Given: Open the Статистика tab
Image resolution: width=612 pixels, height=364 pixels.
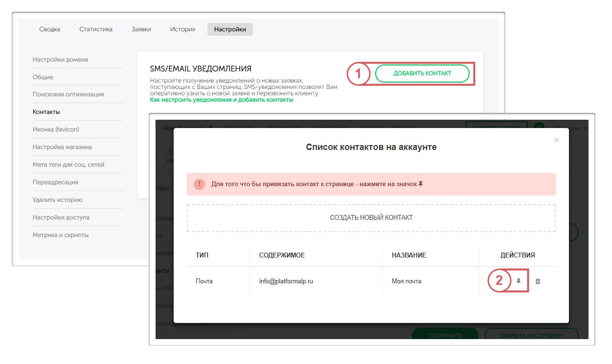Looking at the screenshot, I should point(96,29).
